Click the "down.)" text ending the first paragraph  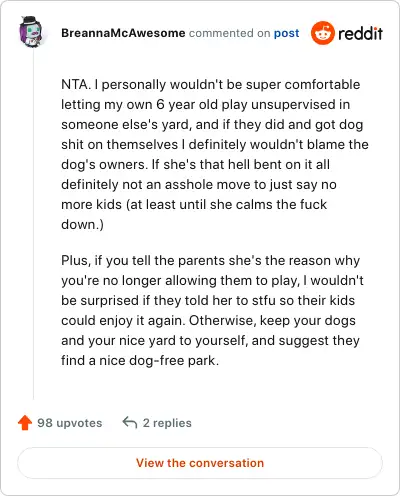pos(82,224)
